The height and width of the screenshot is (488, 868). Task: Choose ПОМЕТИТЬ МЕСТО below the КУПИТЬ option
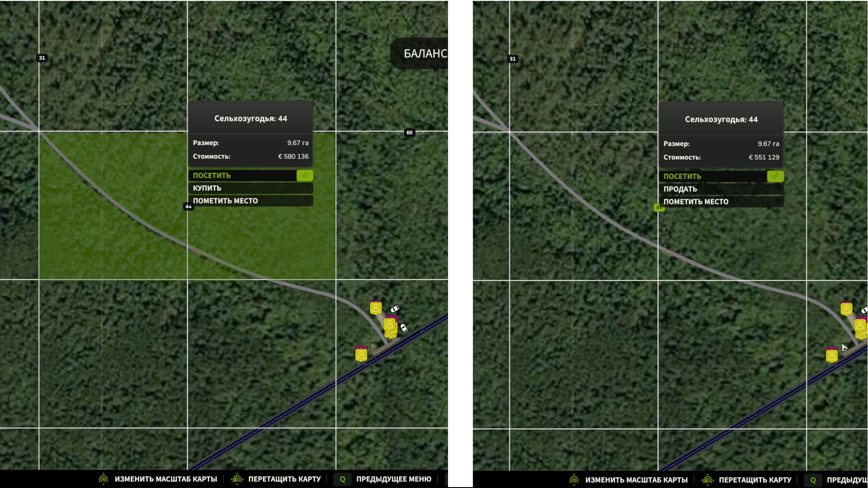[x=250, y=201]
